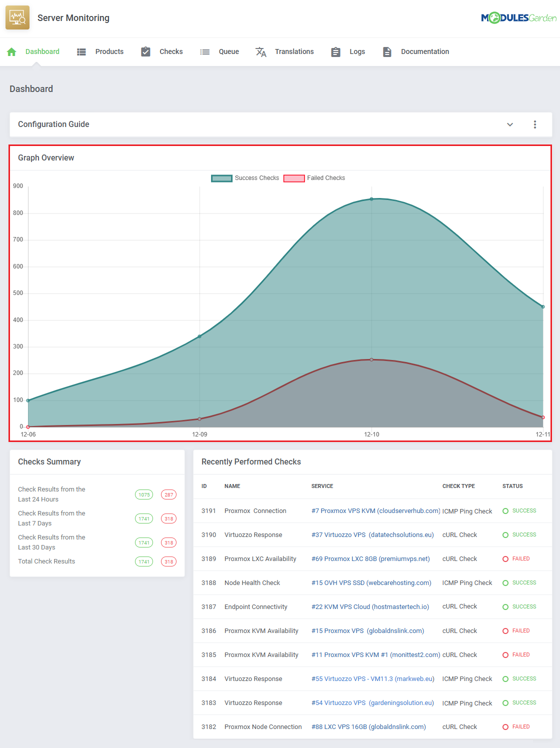Toggle Success Checks legend swatch
Screen dimensions: 560x748
coord(221,178)
